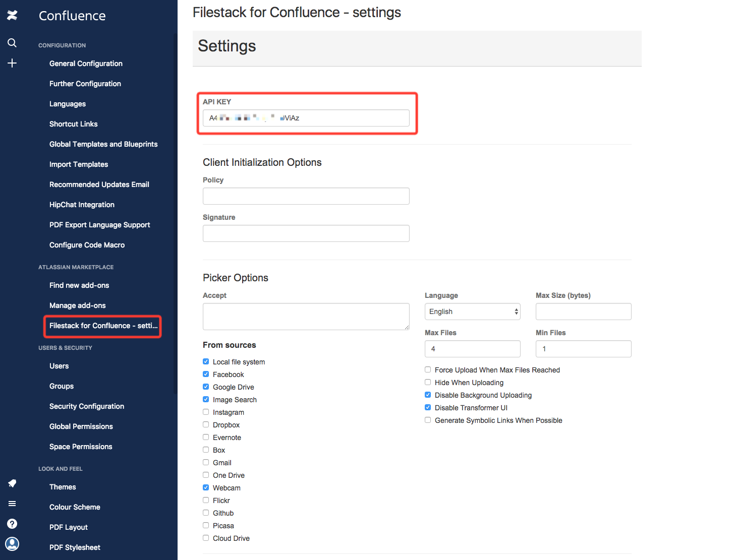This screenshot has width=734, height=560.
Task: Uncheck the Webcam source checkbox
Action: (x=206, y=487)
